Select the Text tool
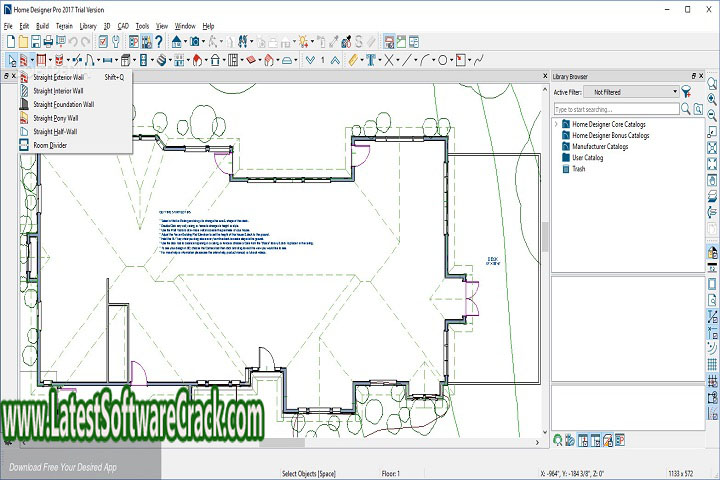Image resolution: width=720 pixels, height=480 pixels. click(371, 60)
